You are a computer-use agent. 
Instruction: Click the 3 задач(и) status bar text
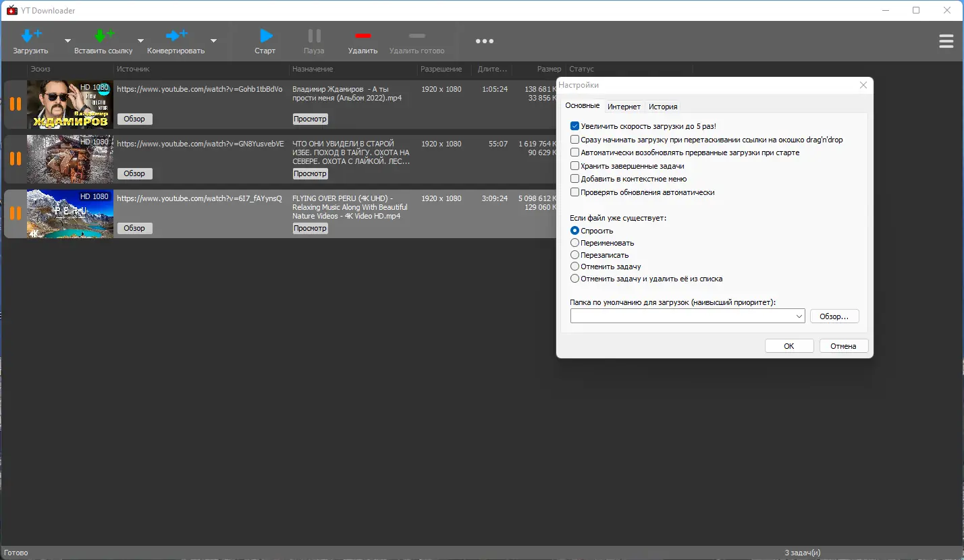[x=803, y=553]
